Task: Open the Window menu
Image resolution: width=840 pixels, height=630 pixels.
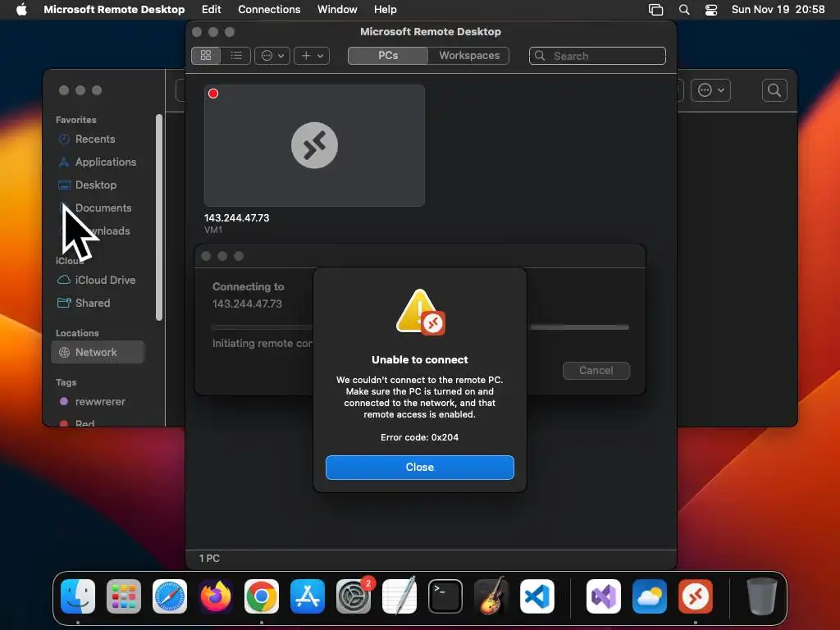Action: coord(337,10)
